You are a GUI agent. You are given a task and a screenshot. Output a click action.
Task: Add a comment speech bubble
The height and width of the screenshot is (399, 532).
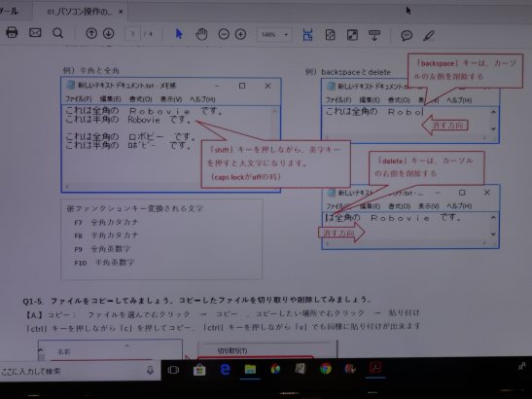point(407,35)
